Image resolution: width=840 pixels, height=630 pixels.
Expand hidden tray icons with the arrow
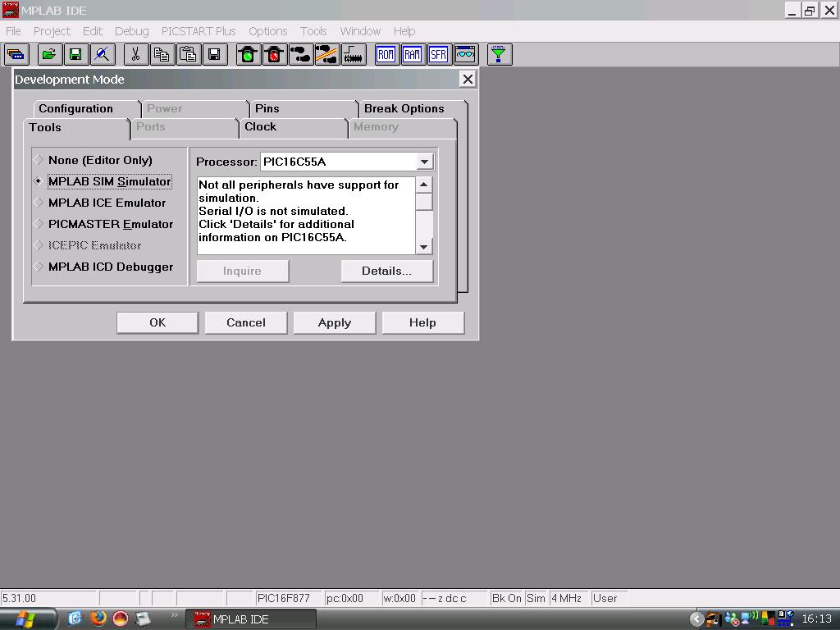click(696, 619)
